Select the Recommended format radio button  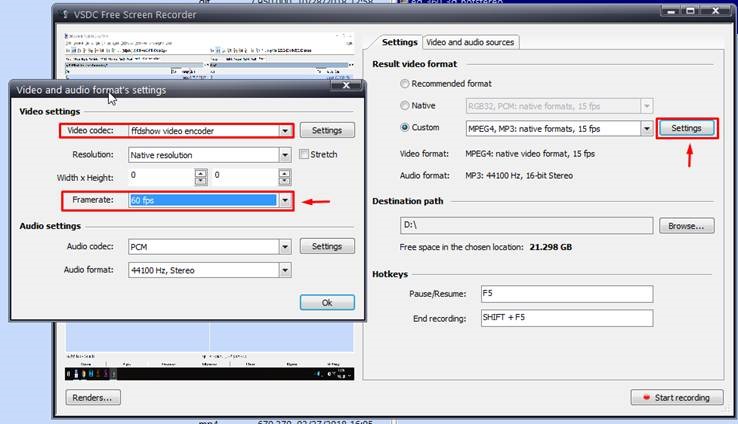(404, 84)
